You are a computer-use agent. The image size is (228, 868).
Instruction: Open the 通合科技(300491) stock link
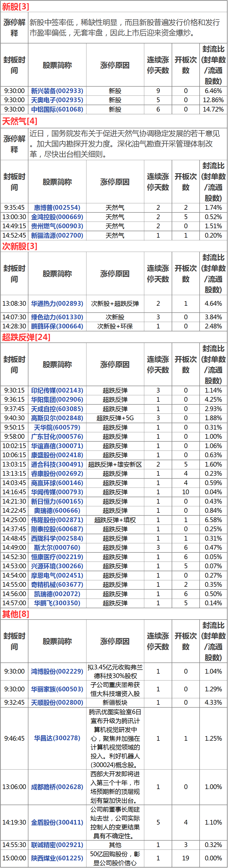click(57, 464)
